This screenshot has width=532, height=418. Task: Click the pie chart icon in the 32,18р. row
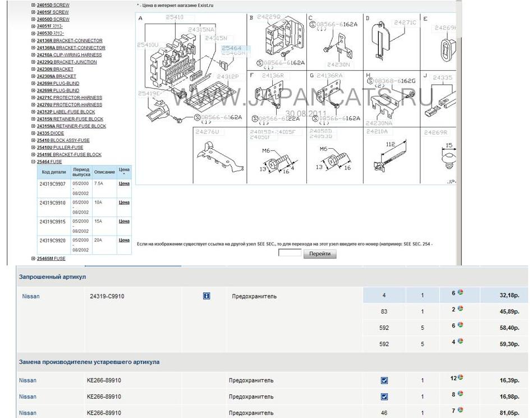tap(460, 292)
